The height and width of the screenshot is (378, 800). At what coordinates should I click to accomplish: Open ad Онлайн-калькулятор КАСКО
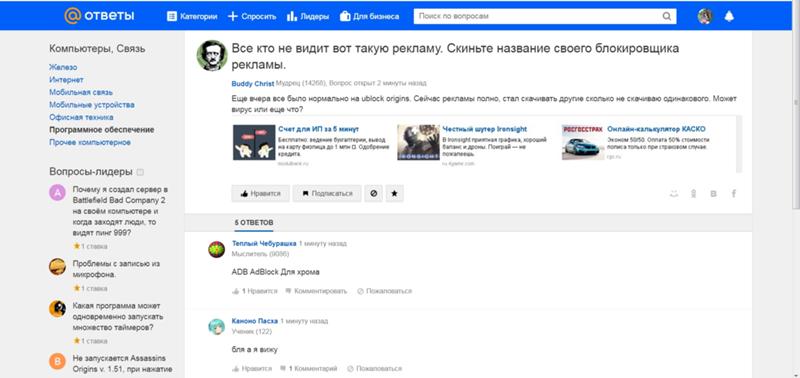pyautogui.click(x=656, y=129)
